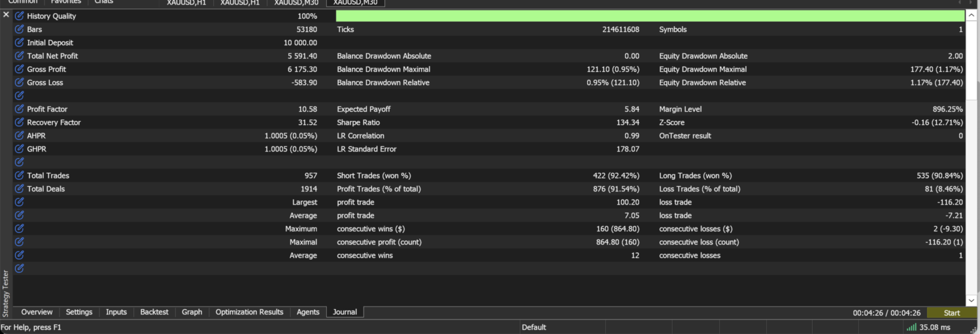980x334 pixels.
Task: Switch to the Overview tab
Action: (37, 312)
